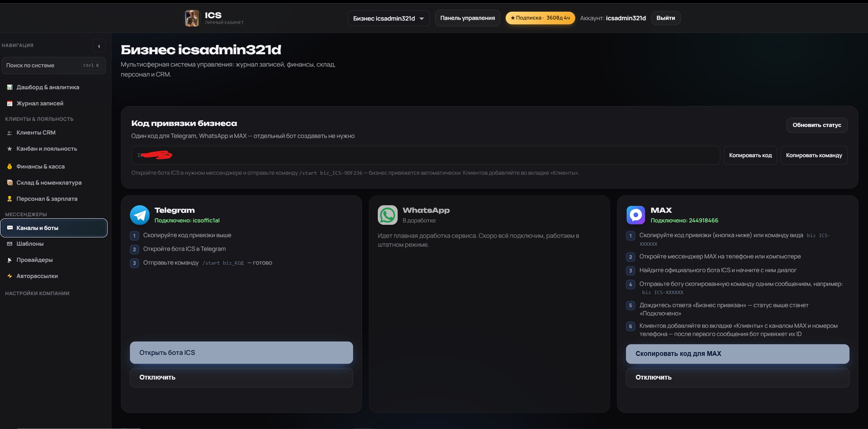This screenshot has width=868, height=429.
Task: Open Дашборд & аналитика section
Action: 54,87
